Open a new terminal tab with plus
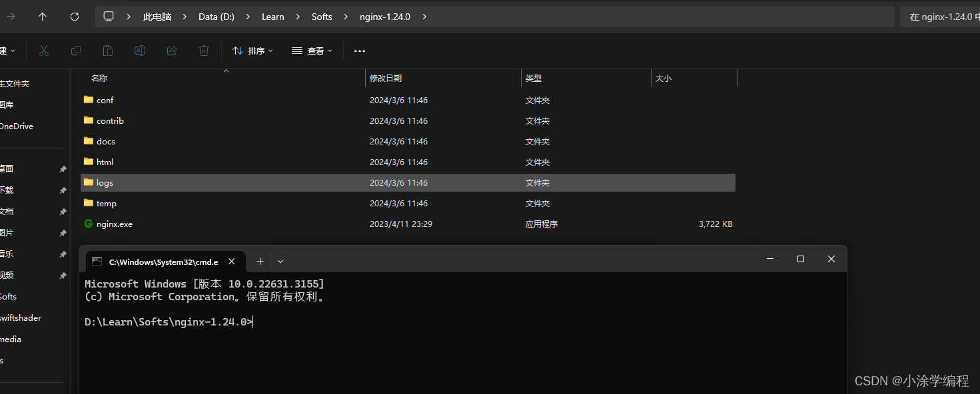This screenshot has height=394, width=980. 260,262
